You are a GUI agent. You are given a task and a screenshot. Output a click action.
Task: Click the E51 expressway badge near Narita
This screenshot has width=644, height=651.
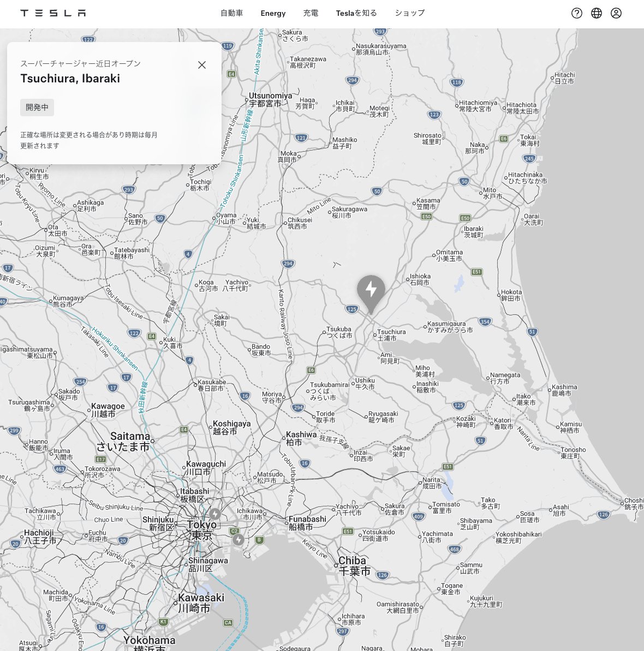(448, 467)
